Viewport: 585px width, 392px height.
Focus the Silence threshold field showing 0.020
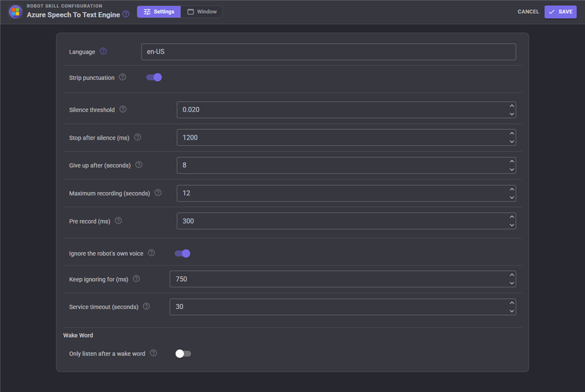coord(346,110)
